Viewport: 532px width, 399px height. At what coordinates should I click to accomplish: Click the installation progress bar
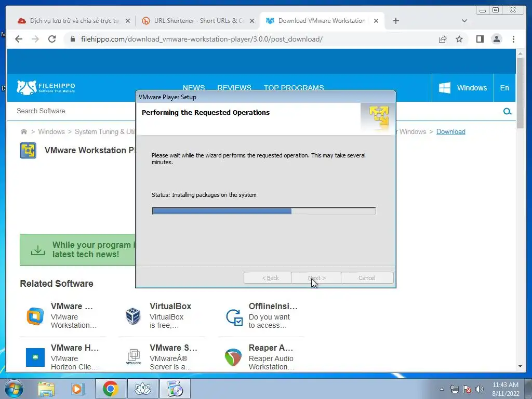(x=263, y=211)
